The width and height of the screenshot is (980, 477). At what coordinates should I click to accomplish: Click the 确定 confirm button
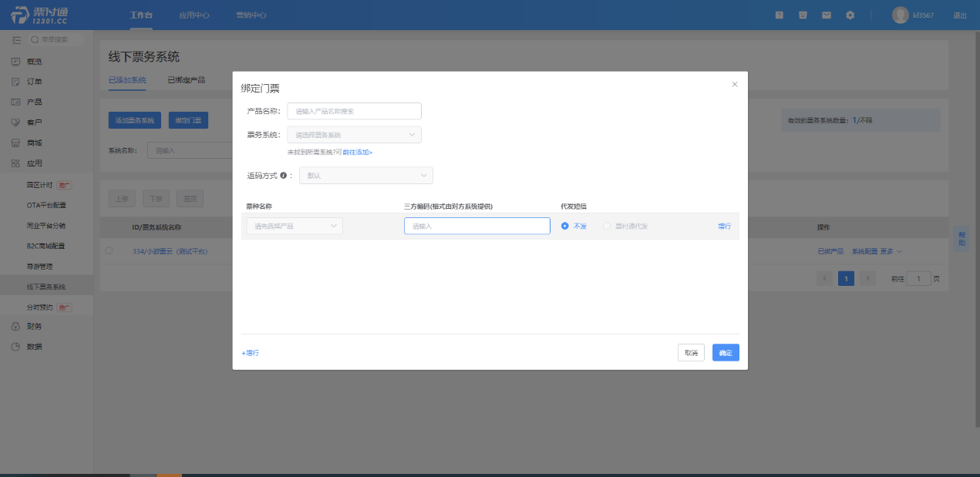(725, 353)
